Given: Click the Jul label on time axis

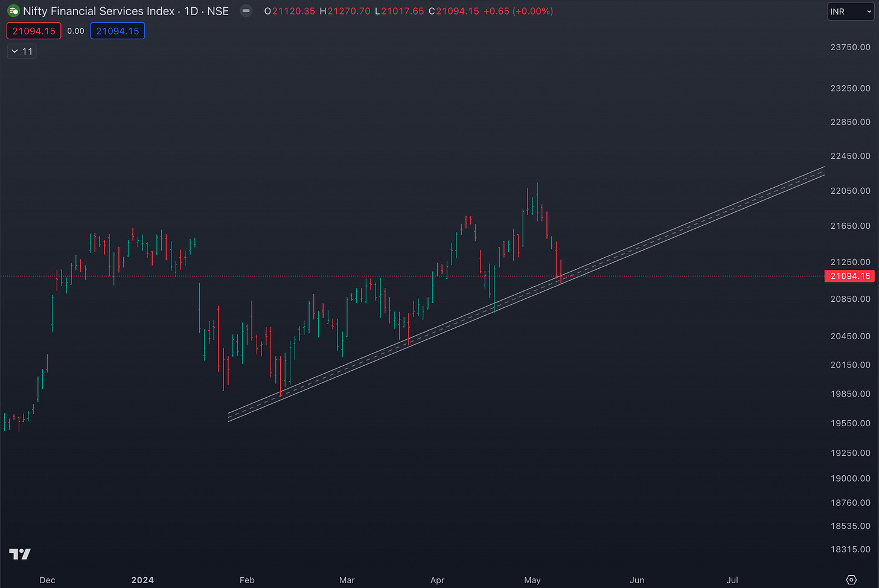Looking at the screenshot, I should [732, 580].
